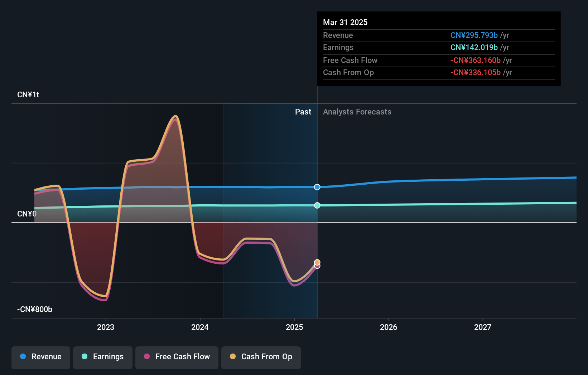
Task: Click the blue Revenue legend dot
Action: 23,356
